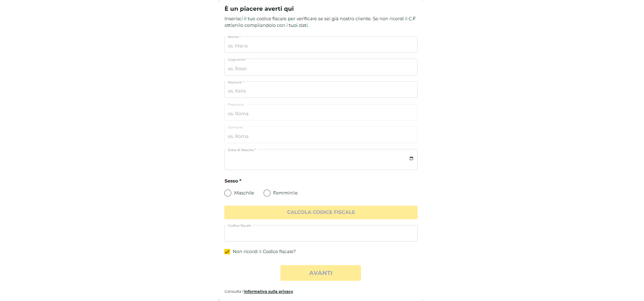This screenshot has width=644, height=301.
Task: Open the Provincia field
Action: point(321,112)
